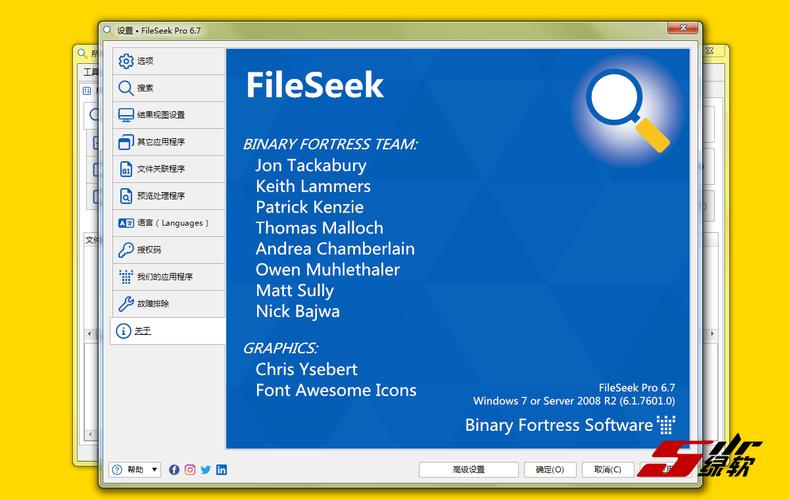This screenshot has width=789, height=500.
Task: Select the 其它应用程序 windows item
Action: point(169,142)
